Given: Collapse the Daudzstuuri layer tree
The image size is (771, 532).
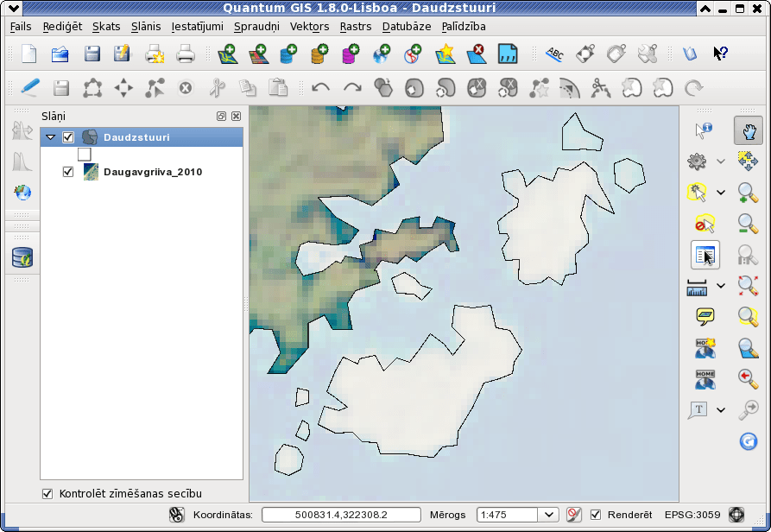Looking at the screenshot, I should click(x=51, y=137).
